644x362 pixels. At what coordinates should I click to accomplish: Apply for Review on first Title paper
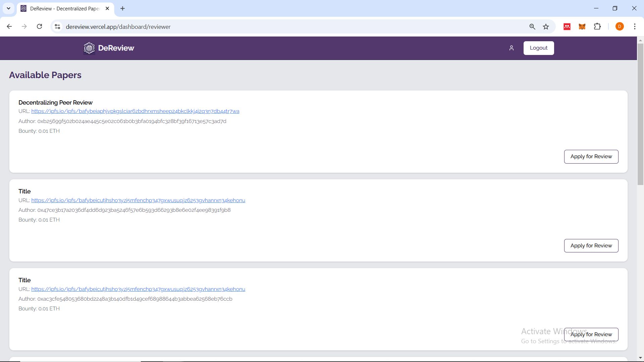[x=591, y=245]
